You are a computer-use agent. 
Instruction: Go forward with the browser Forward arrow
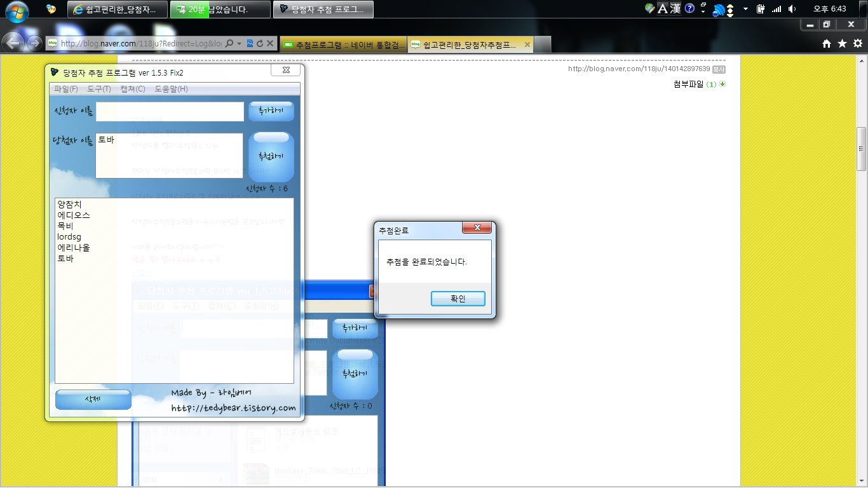click(x=33, y=43)
